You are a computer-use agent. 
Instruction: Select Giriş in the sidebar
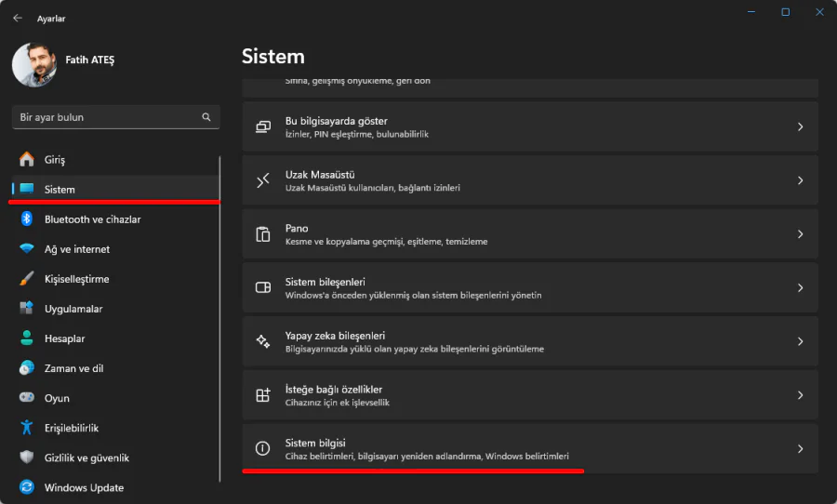[x=115, y=160]
